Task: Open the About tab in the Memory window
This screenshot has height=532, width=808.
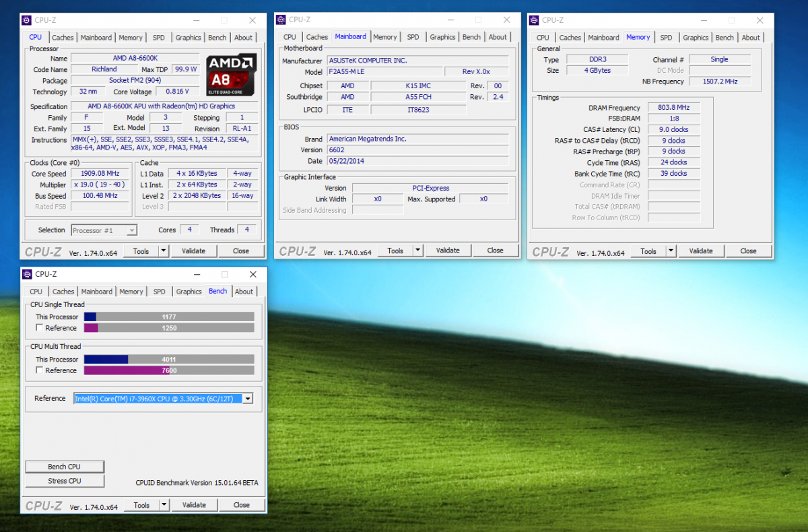Action: click(x=751, y=38)
